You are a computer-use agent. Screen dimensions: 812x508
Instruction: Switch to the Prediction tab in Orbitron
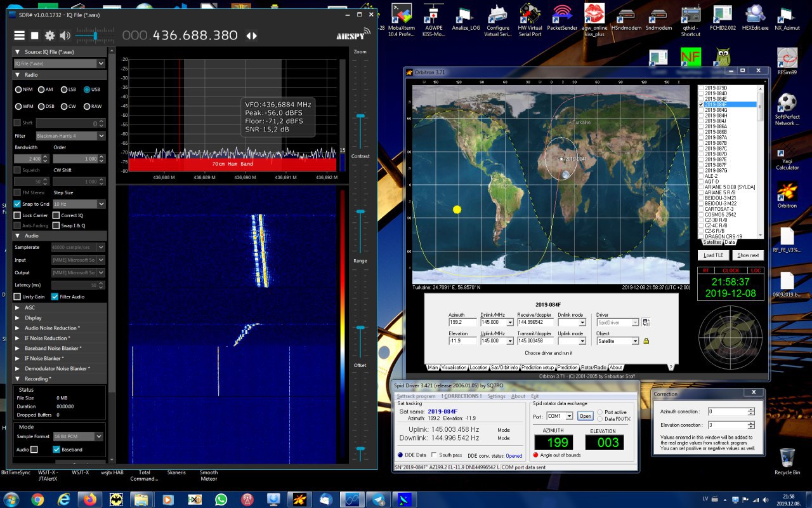click(x=567, y=367)
